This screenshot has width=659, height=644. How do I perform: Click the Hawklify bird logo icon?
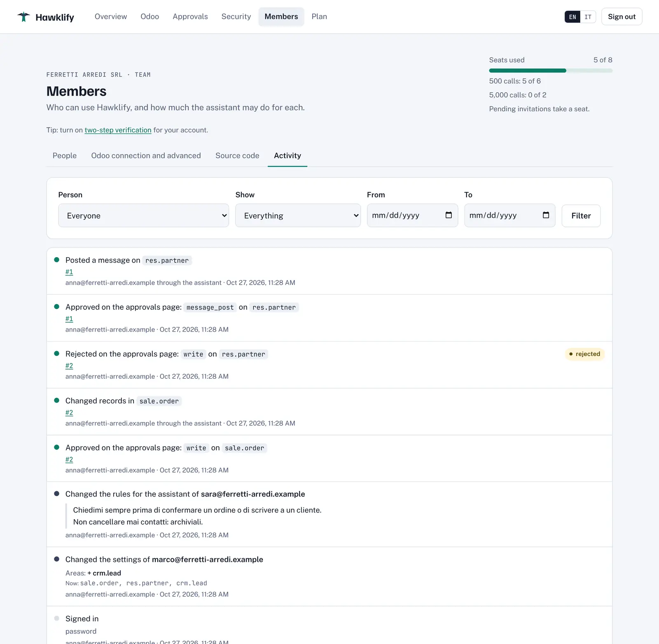coord(24,17)
